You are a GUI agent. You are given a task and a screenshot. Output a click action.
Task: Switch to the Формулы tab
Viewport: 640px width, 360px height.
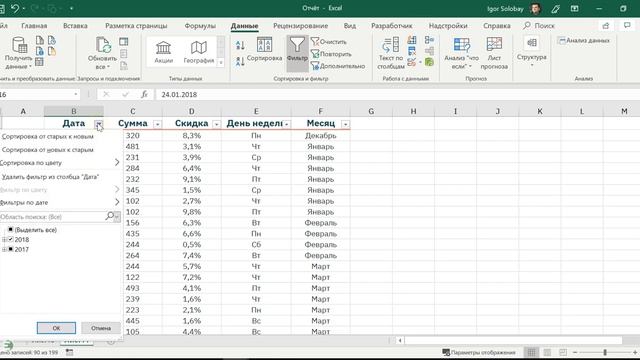click(x=200, y=26)
